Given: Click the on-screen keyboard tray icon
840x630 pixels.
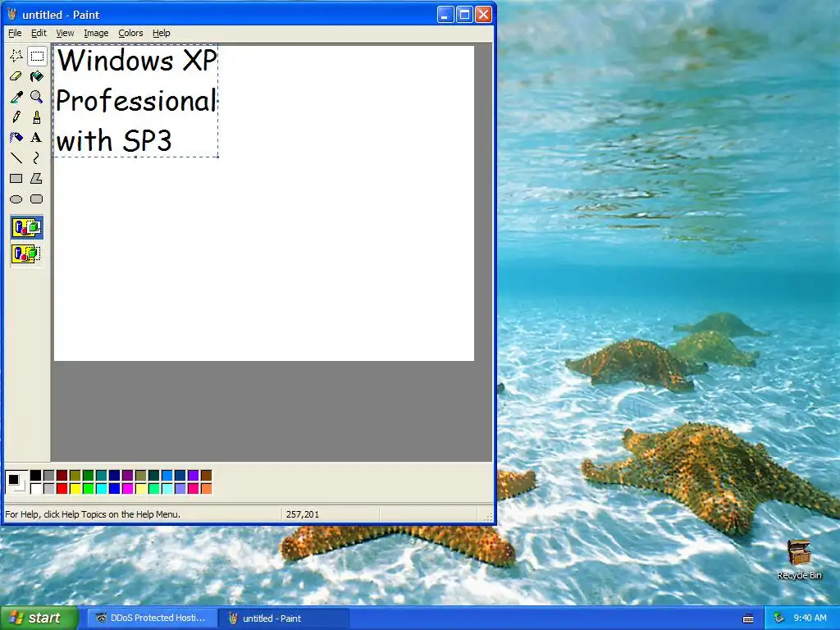Looking at the screenshot, I should coord(748,619).
